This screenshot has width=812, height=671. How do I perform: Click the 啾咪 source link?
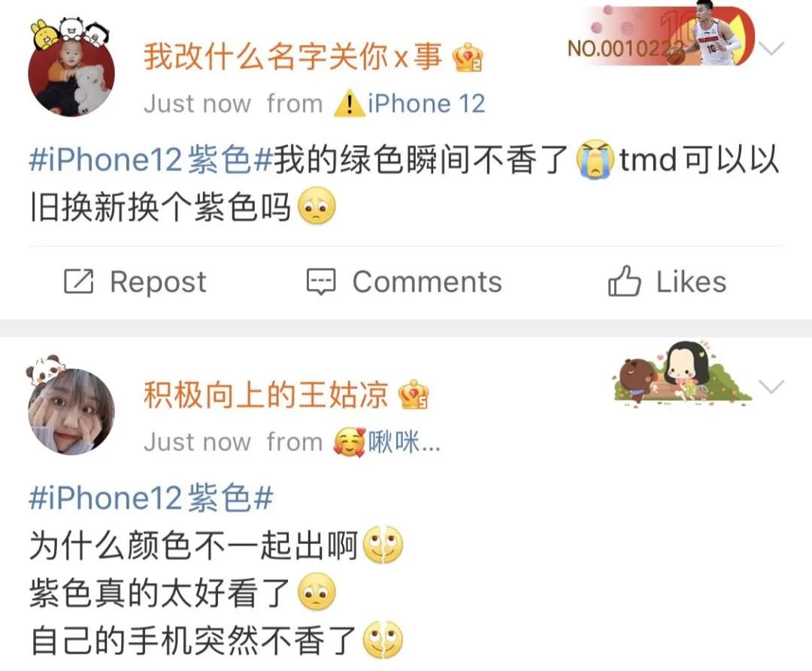click(x=404, y=443)
